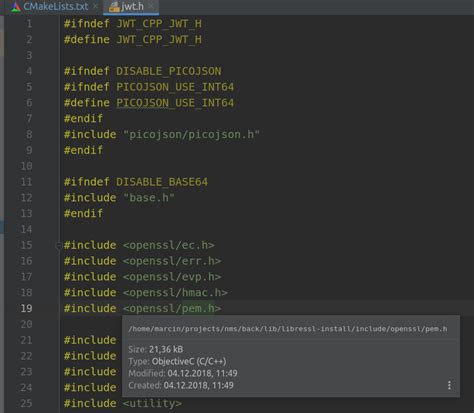
Task: Close the jwt.h tab
Action: (x=151, y=6)
